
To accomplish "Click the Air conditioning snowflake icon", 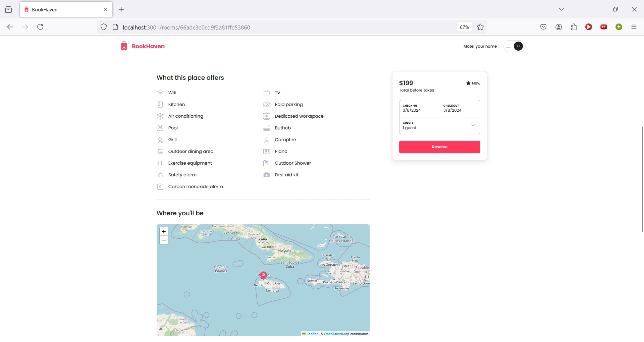I will pos(160,116).
